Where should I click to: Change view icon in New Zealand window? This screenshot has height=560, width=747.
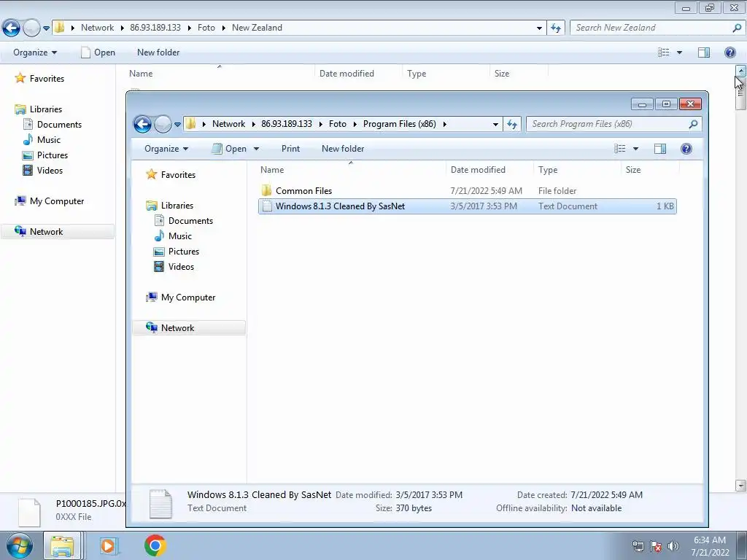(664, 52)
